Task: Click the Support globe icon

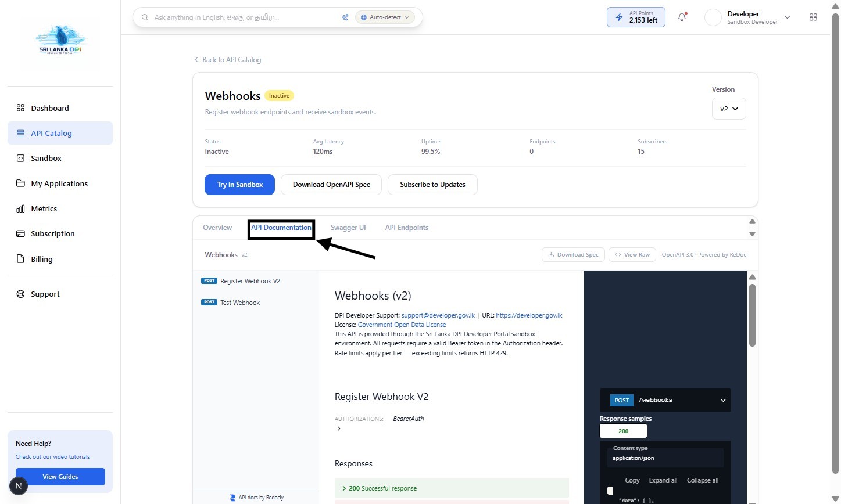Action: click(x=20, y=294)
